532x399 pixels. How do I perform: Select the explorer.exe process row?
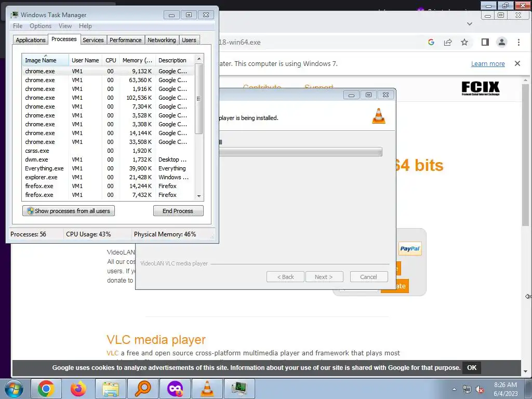point(109,177)
